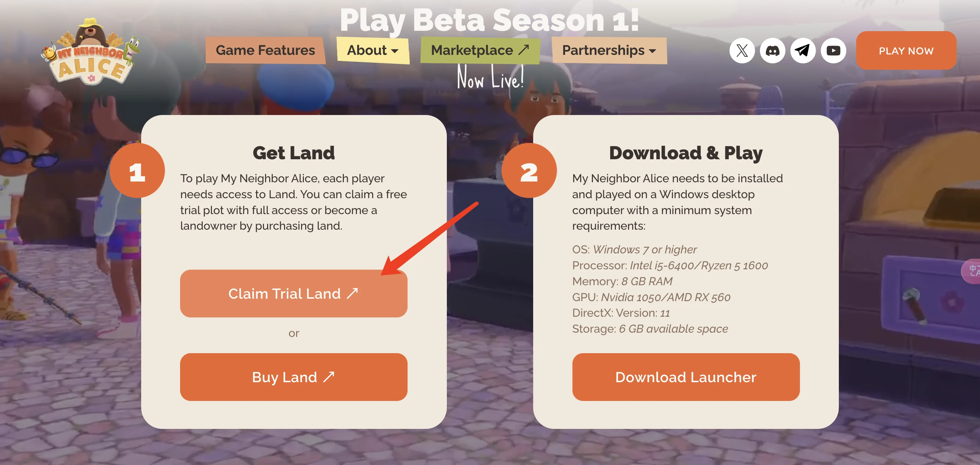Click the Download Launcher button
The width and height of the screenshot is (980, 465).
pyautogui.click(x=686, y=377)
